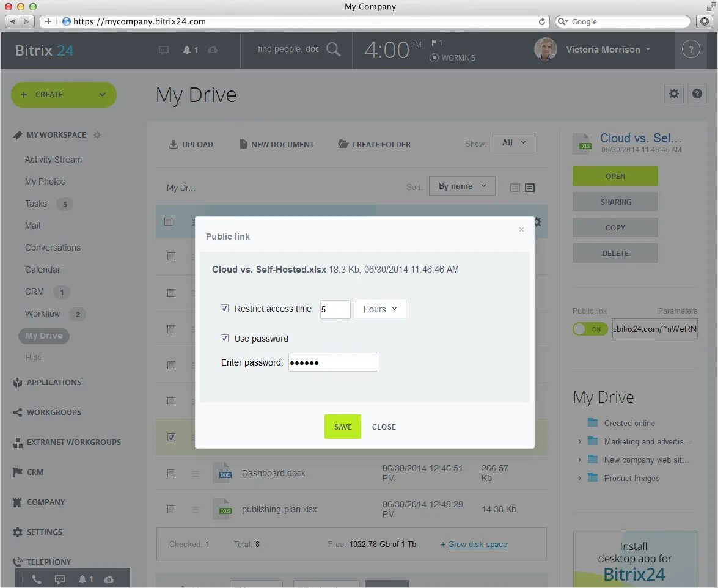Open Workflow in sidebar
The image size is (718, 588).
pos(42,313)
